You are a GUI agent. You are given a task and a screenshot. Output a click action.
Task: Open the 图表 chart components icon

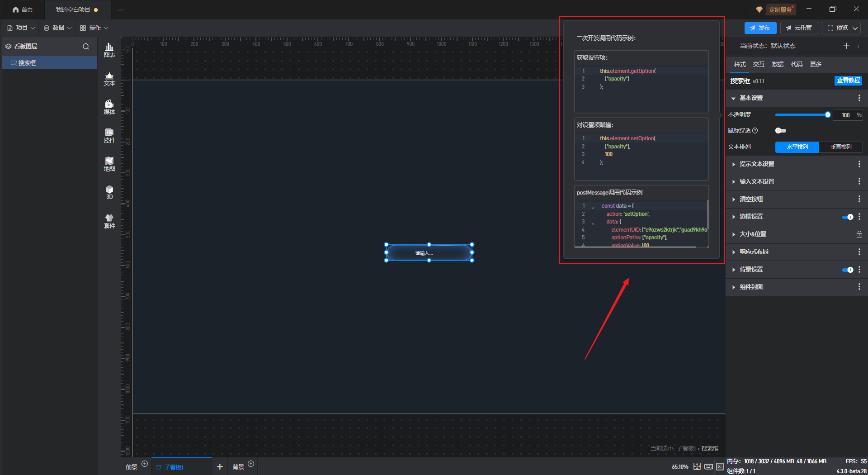click(x=109, y=50)
